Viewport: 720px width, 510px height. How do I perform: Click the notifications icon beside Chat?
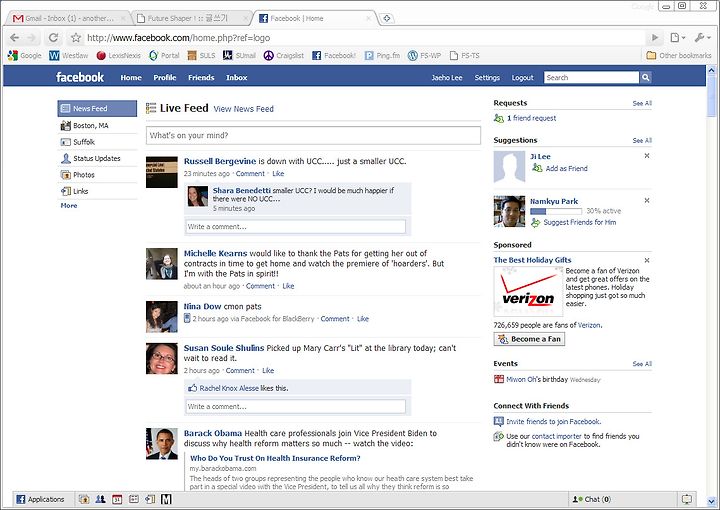click(x=687, y=499)
